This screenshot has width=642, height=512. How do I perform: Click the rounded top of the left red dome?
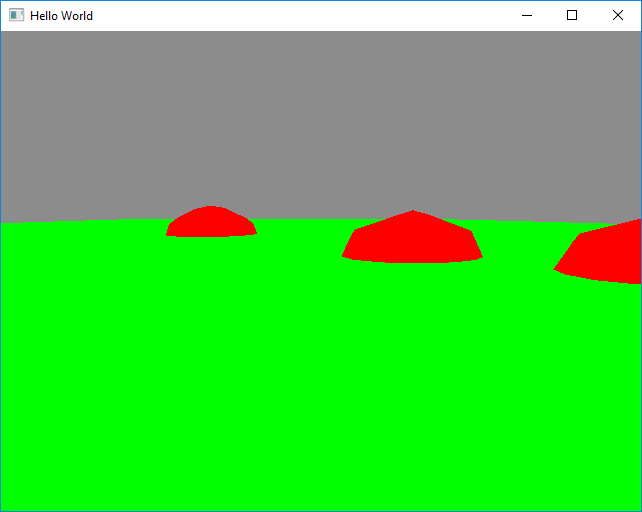[210, 208]
